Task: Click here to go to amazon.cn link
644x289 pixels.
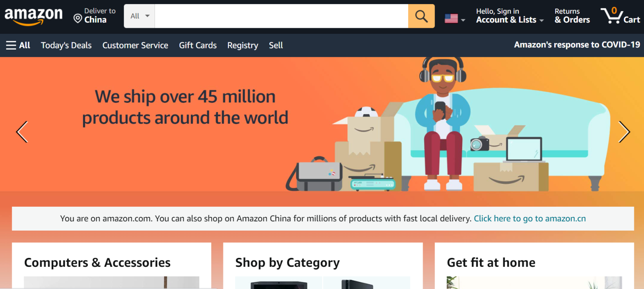Action: click(530, 218)
